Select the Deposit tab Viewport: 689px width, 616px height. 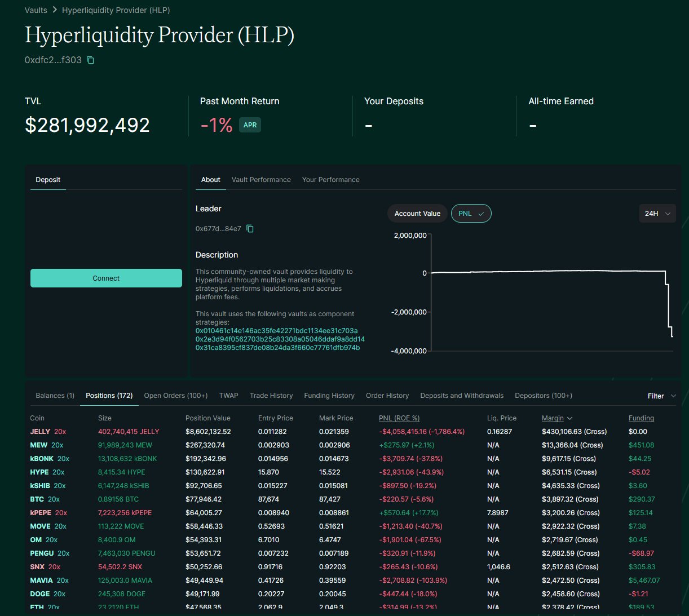pyautogui.click(x=48, y=180)
